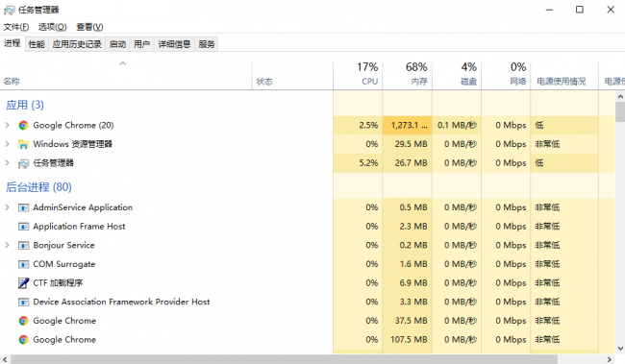
Task: Click the AdminService Application icon
Action: pos(23,207)
